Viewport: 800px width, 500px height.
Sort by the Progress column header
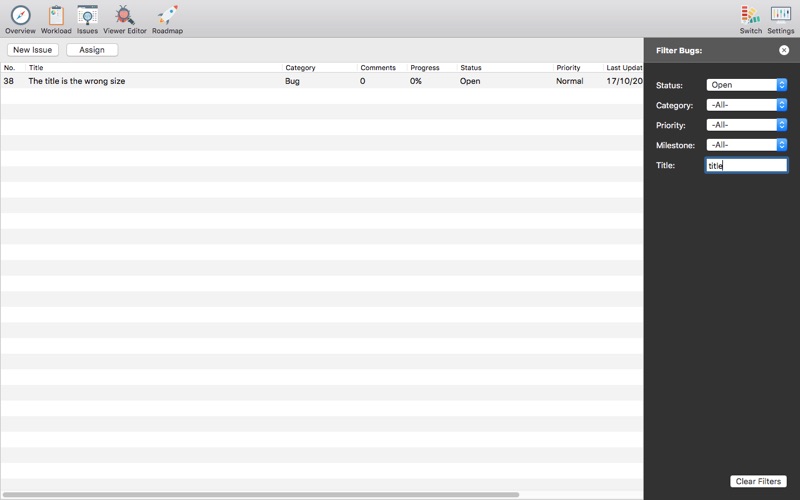point(432,67)
